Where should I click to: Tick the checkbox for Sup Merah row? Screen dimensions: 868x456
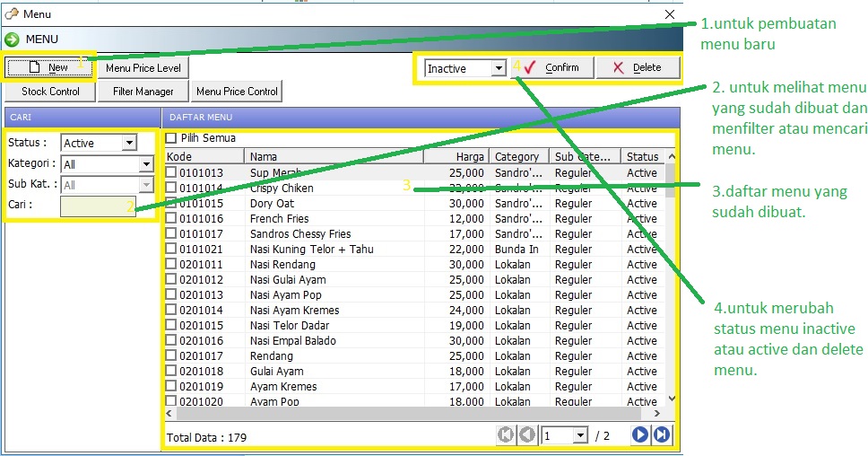coord(171,173)
